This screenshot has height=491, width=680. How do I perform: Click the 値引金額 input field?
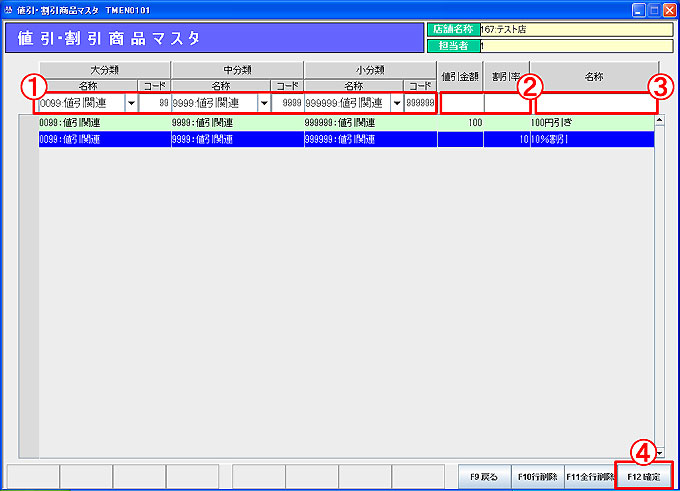[x=461, y=103]
